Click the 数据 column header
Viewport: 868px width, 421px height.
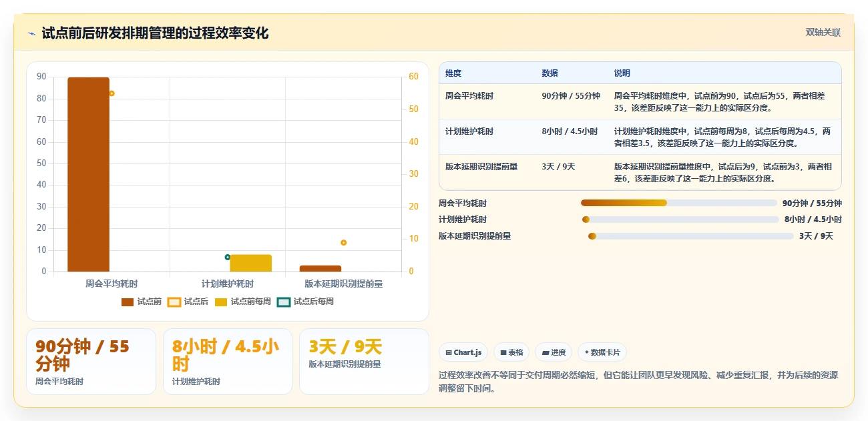[x=550, y=73]
